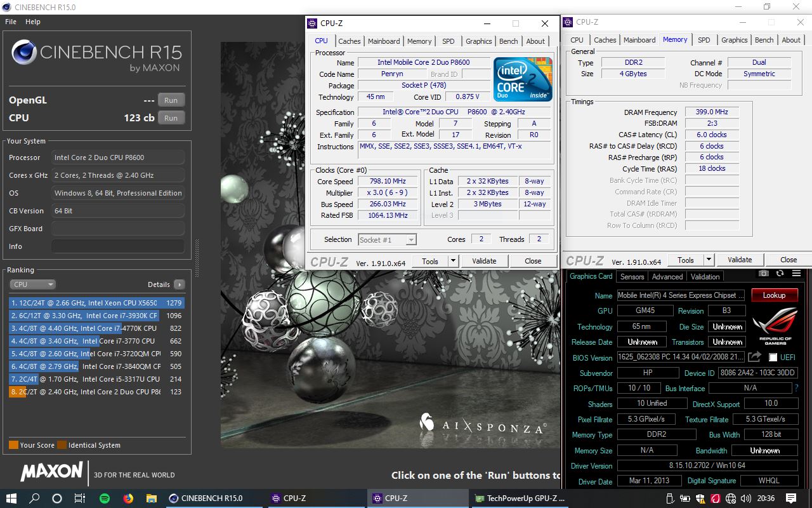The image size is (812, 508).
Task: Click the Info input field in Cinebench
Action: pos(118,246)
